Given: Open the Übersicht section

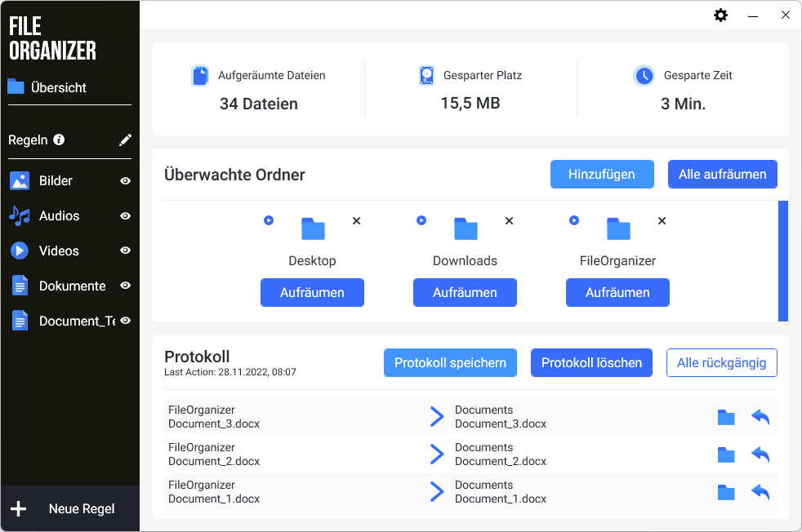Looking at the screenshot, I should (57, 87).
